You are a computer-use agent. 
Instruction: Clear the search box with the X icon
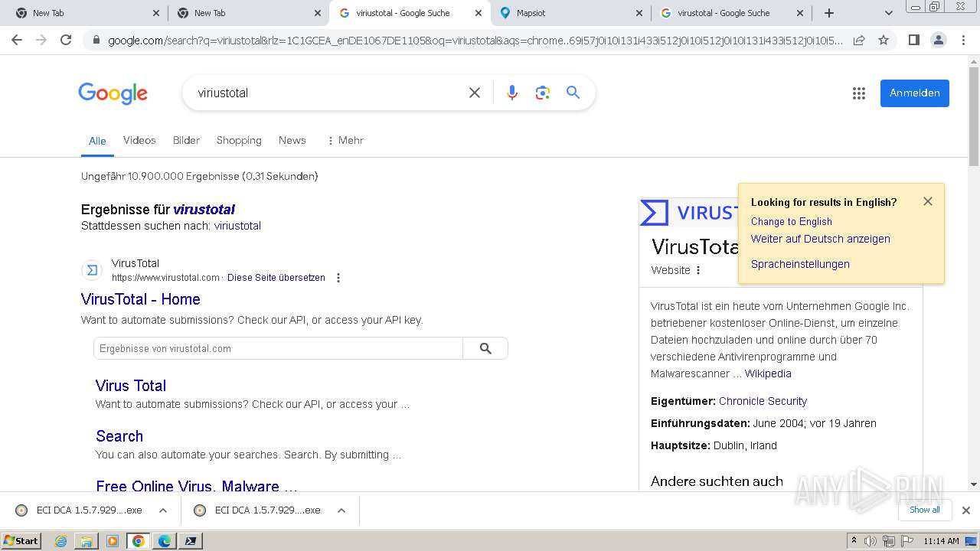pyautogui.click(x=475, y=93)
